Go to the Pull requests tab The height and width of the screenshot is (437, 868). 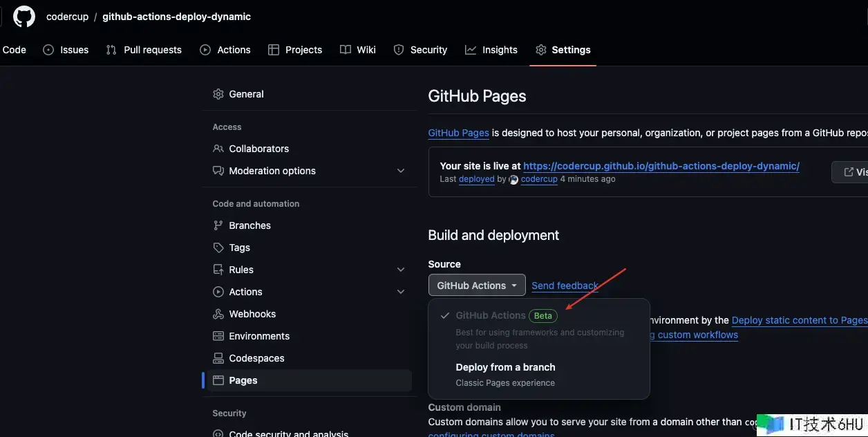coord(144,50)
